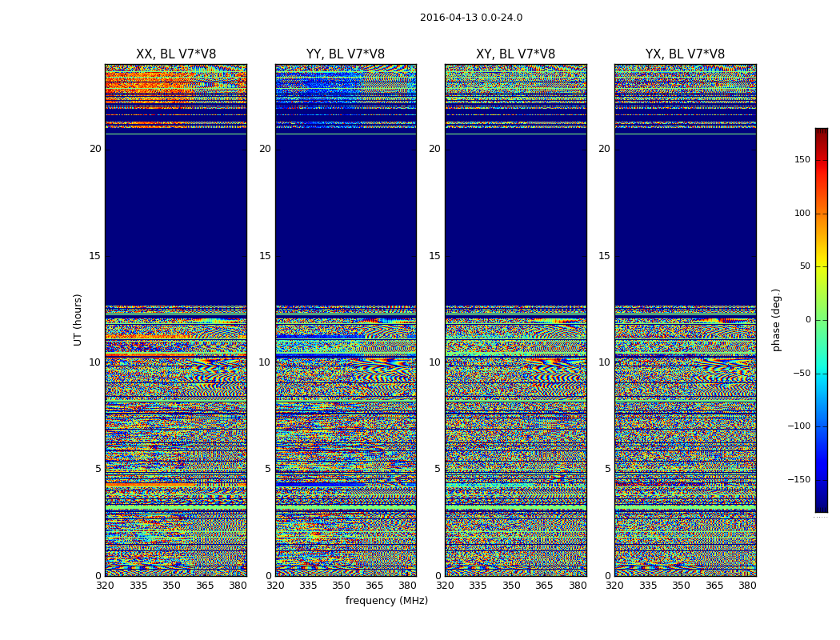Click the blank blue region in XY plot
The height and width of the screenshot is (640, 840).
point(515,219)
